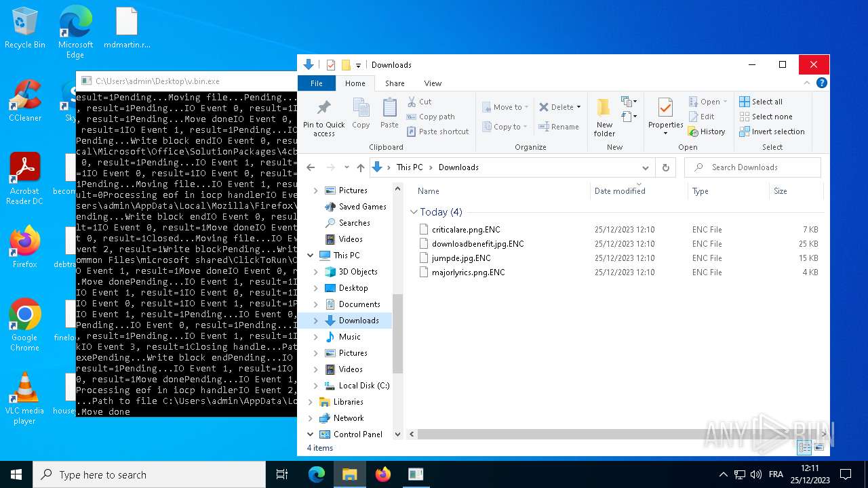Open Copy to dropdown
Viewport: 868px width, 488px height.
tap(505, 127)
